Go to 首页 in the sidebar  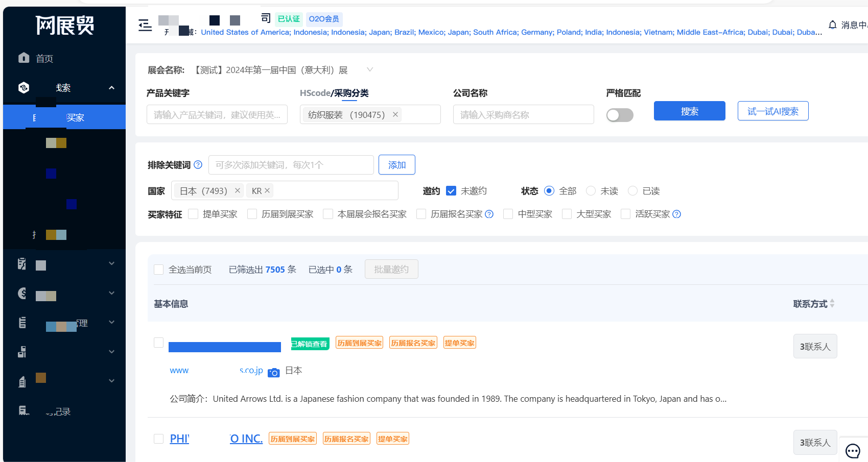click(x=44, y=59)
